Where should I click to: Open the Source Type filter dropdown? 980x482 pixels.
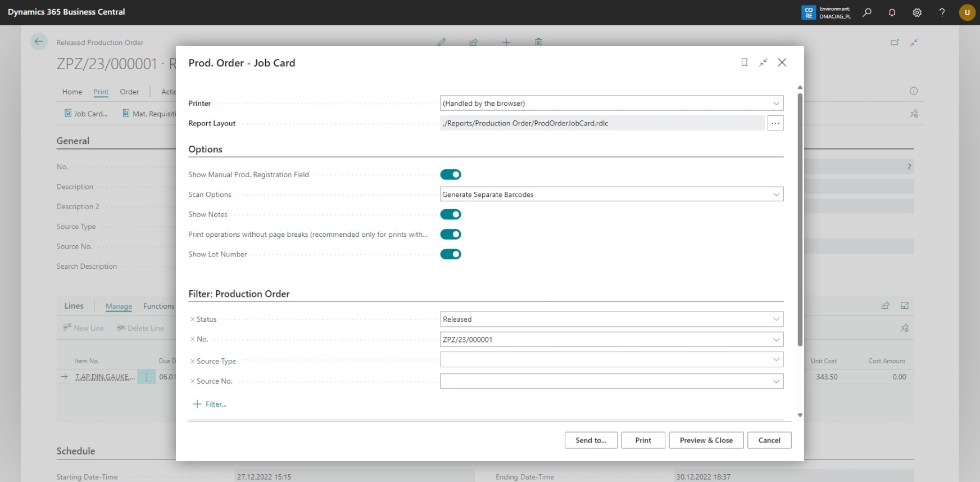click(x=776, y=359)
